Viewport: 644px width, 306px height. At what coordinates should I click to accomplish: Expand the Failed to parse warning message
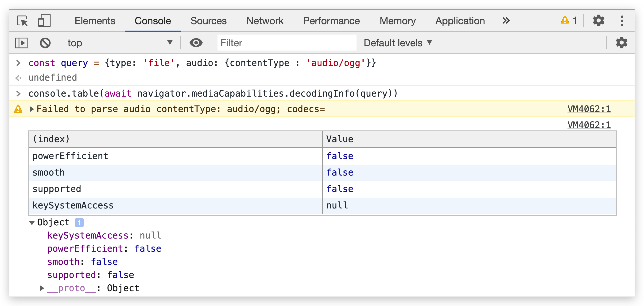[x=32, y=109]
